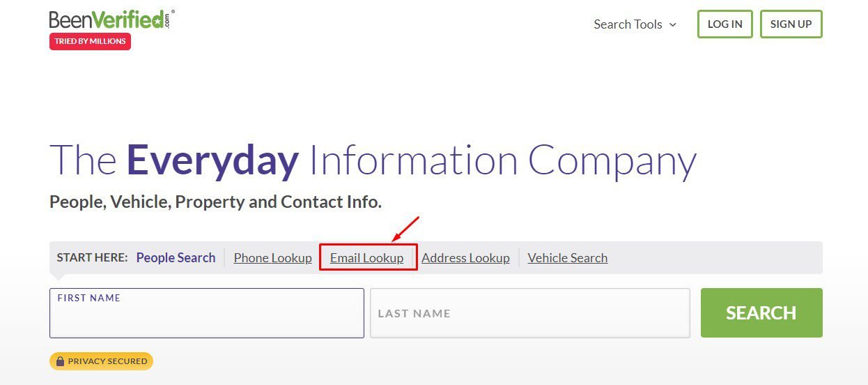Screen dimensions: 868x385
Task: Open the Search Tools menu label
Action: click(627, 24)
